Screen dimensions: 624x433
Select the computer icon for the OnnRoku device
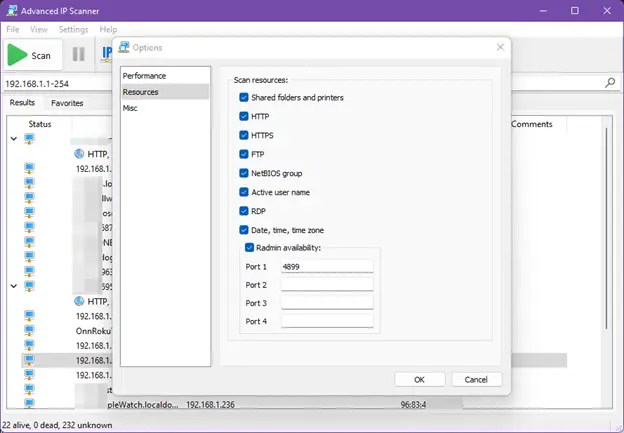pyautogui.click(x=29, y=330)
